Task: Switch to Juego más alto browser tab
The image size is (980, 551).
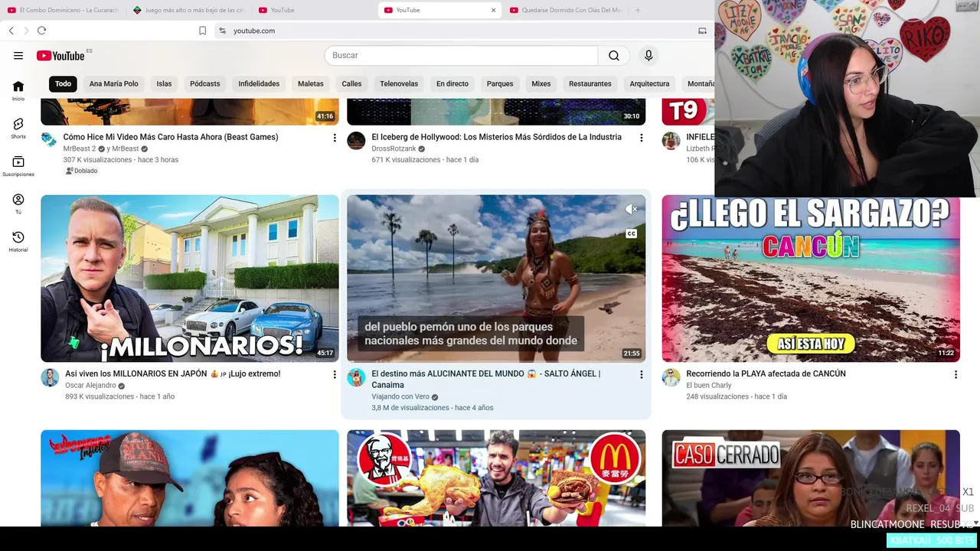Action: pos(188,10)
